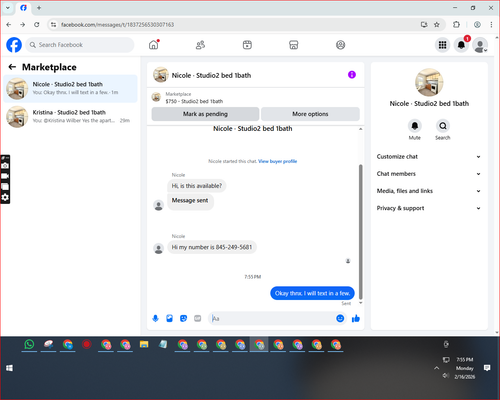Screen dimensions: 500x400
Task: Search in conversation using magnifier icon
Action: [443, 126]
